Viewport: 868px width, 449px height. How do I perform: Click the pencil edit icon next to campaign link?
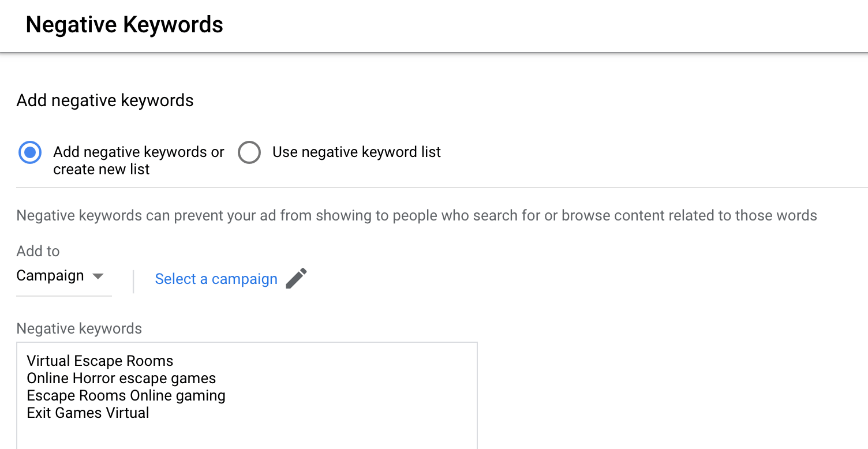[x=296, y=278]
